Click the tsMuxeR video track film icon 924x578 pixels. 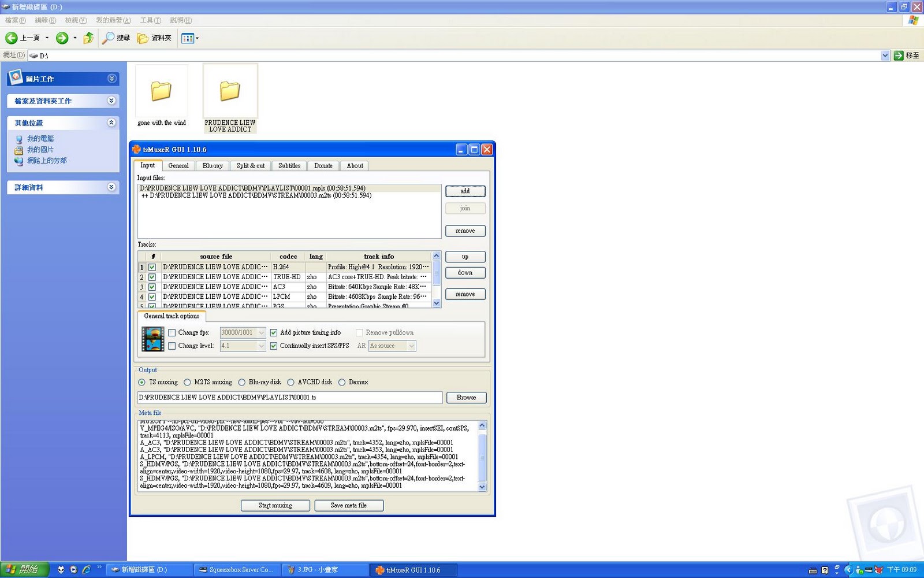click(153, 339)
